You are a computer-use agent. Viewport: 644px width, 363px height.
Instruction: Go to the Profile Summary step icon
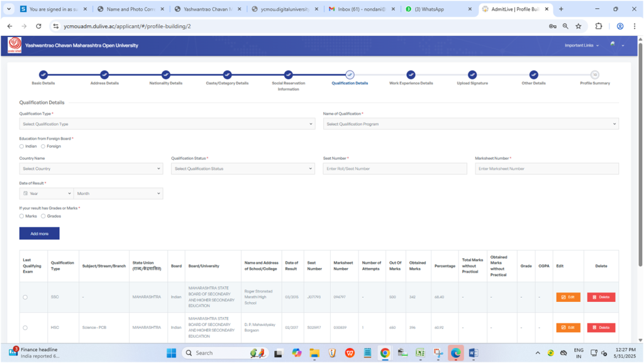pyautogui.click(x=594, y=75)
